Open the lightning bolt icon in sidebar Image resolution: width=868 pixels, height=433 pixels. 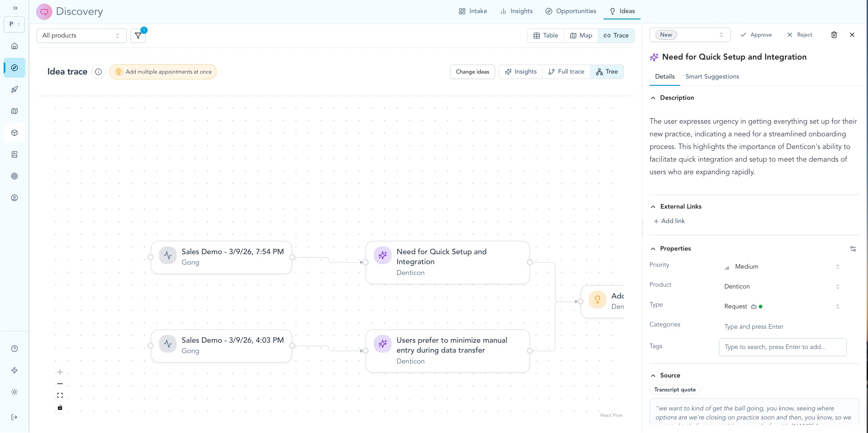click(x=14, y=370)
